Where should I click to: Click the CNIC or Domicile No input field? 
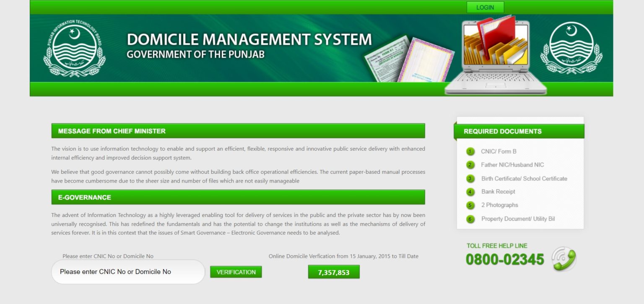(x=128, y=271)
